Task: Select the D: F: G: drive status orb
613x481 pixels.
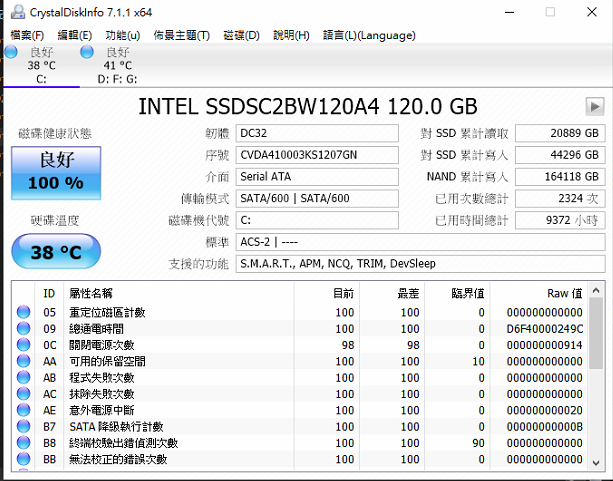Action: [x=87, y=52]
